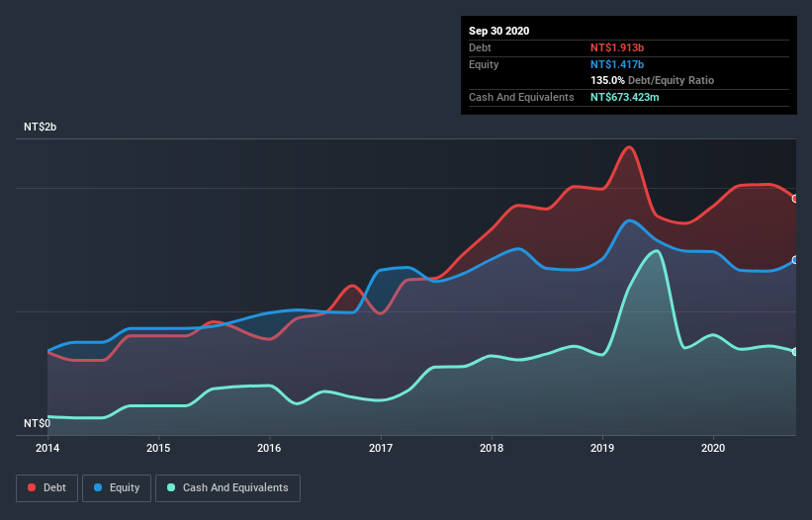Image resolution: width=812 pixels, height=520 pixels.
Task: Select the 2016 x-axis label
Action: (269, 448)
